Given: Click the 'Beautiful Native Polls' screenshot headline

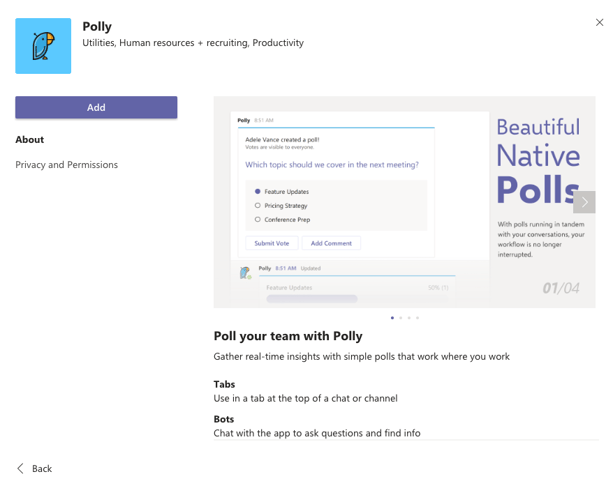Looking at the screenshot, I should tap(539, 161).
